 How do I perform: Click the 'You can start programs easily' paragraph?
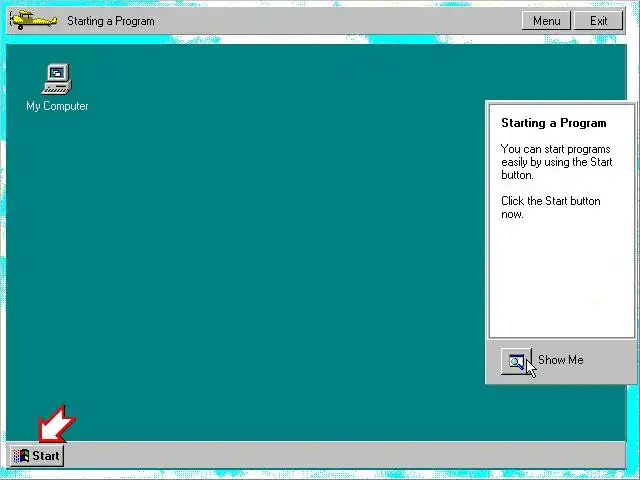557,162
